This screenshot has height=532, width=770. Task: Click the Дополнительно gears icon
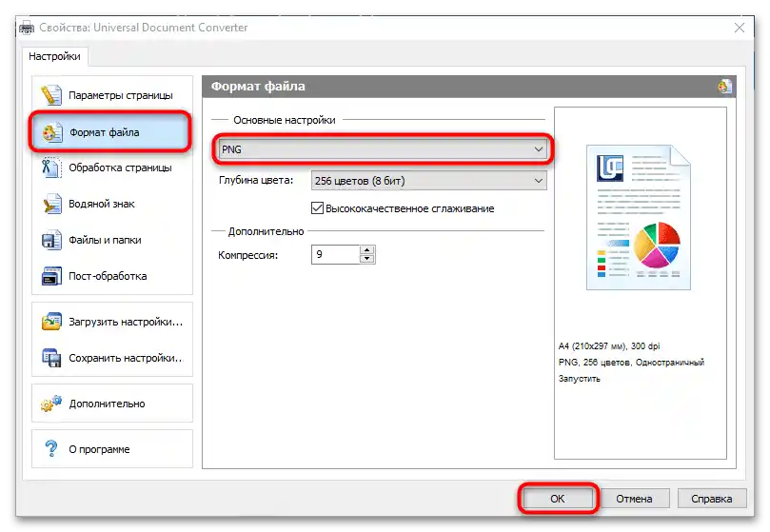51,404
